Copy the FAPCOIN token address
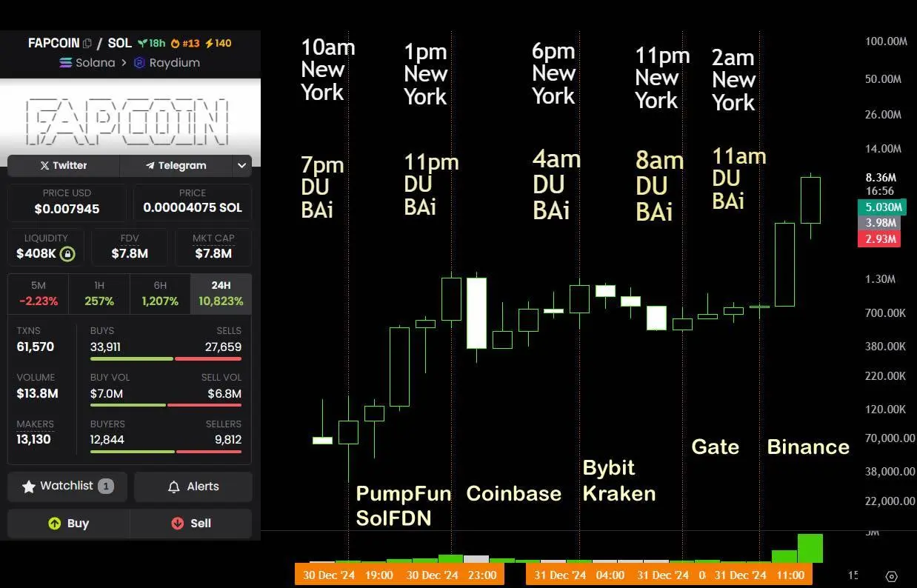The width and height of the screenshot is (917, 588). coord(87,44)
